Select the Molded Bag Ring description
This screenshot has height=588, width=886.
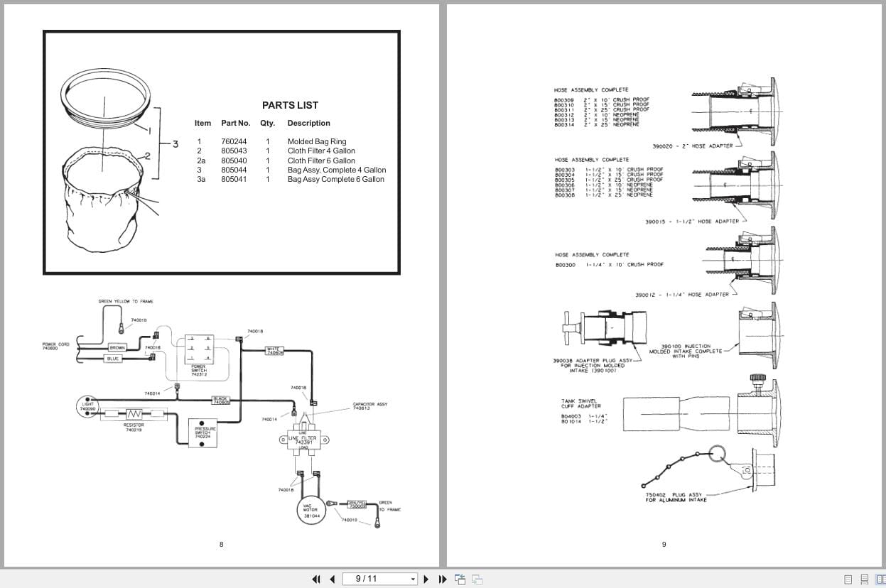[317, 141]
